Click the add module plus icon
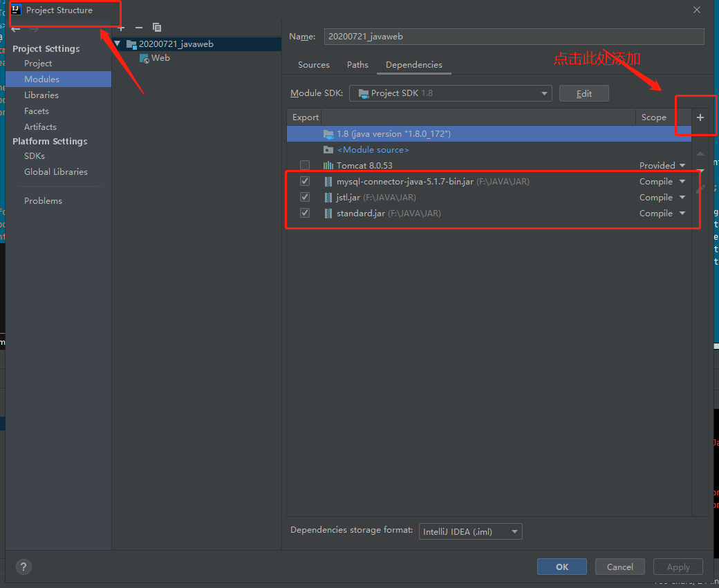719x588 pixels. [121, 28]
